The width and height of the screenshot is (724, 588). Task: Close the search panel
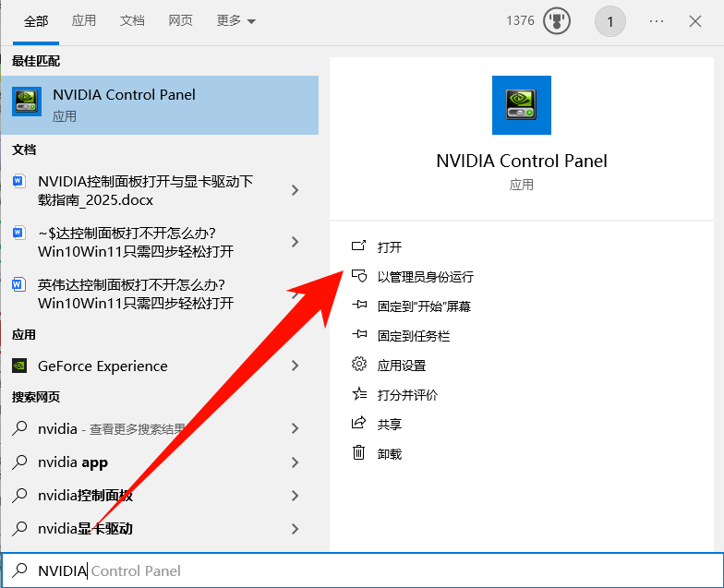(694, 21)
